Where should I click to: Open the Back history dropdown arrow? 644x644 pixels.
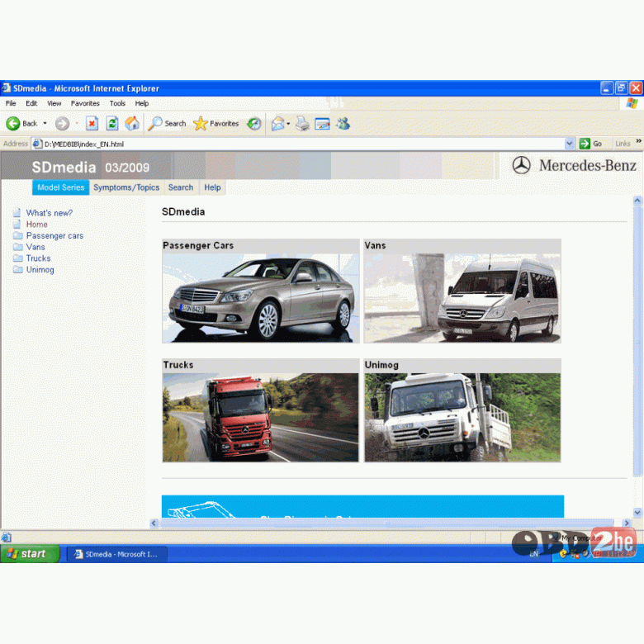tap(45, 123)
